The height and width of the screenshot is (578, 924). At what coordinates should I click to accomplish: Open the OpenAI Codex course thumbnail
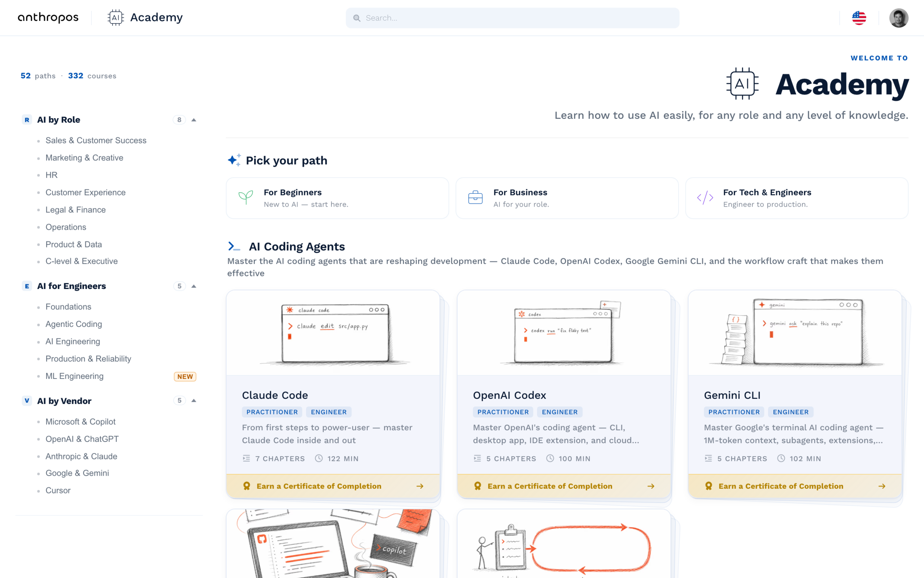564,333
